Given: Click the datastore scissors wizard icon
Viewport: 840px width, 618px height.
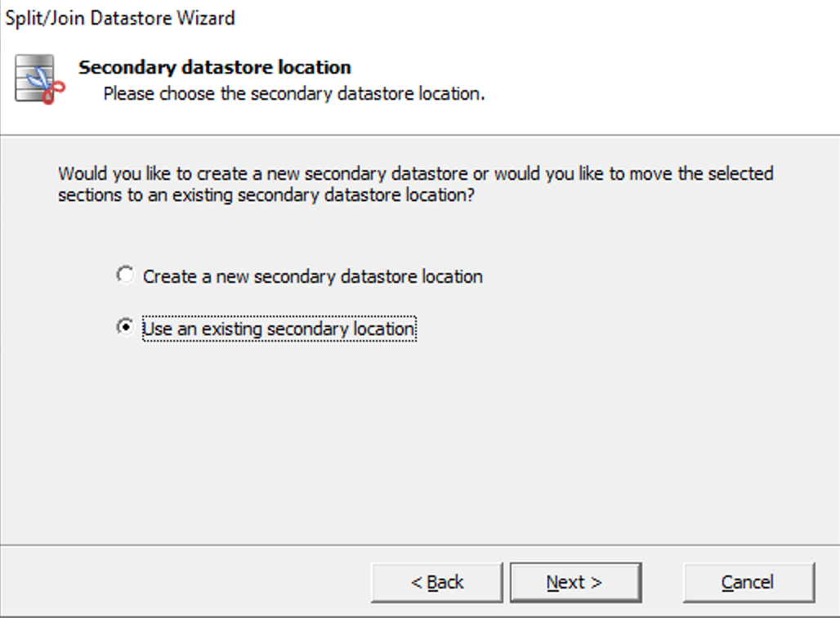Looking at the screenshot, I should pyautogui.click(x=40, y=78).
